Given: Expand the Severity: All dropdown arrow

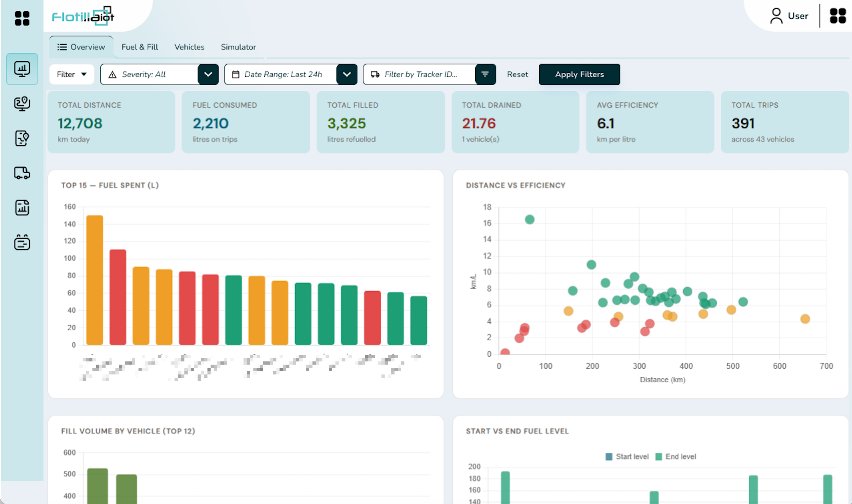Looking at the screenshot, I should tap(208, 74).
